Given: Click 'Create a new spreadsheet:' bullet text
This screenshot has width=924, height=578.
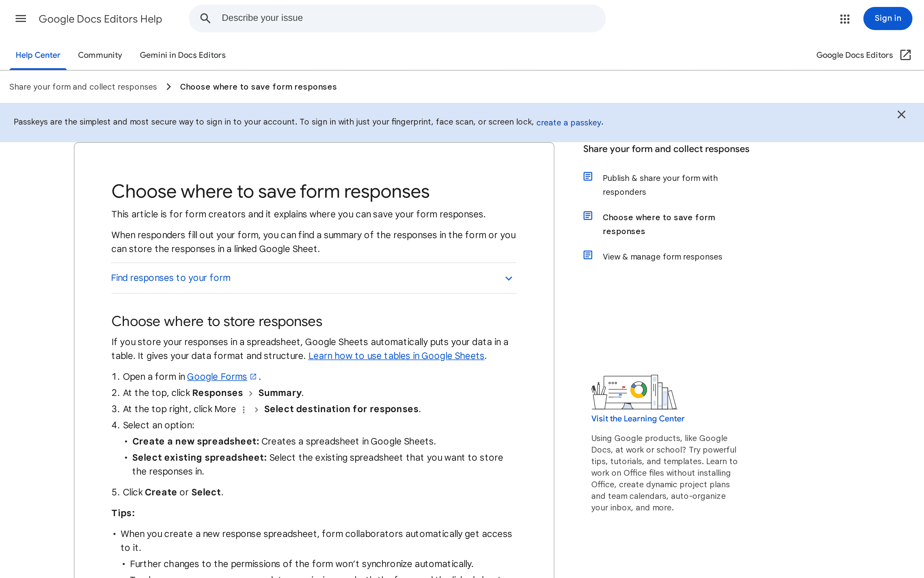Looking at the screenshot, I should (x=195, y=442).
